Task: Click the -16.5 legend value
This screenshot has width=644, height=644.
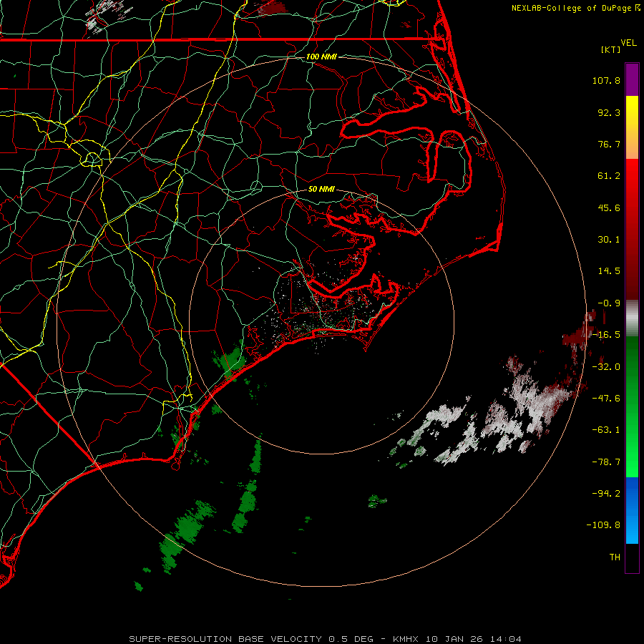Action: 606,335
